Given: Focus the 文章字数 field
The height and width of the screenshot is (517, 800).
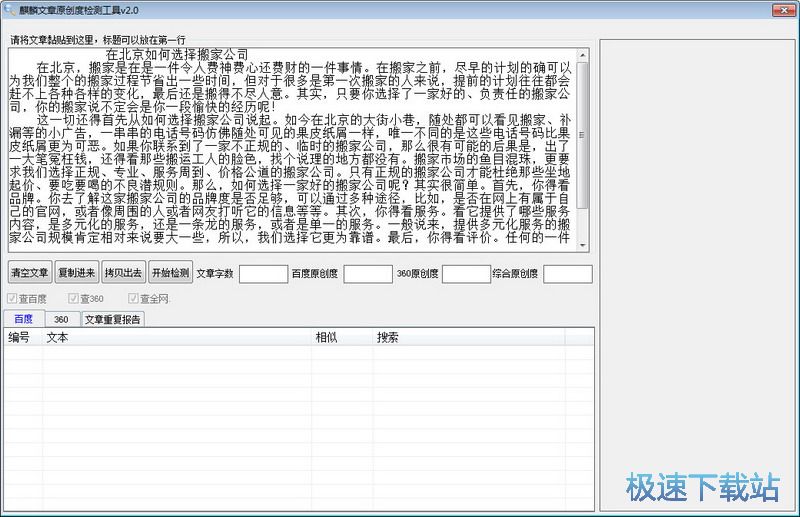Looking at the screenshot, I should pos(263,273).
